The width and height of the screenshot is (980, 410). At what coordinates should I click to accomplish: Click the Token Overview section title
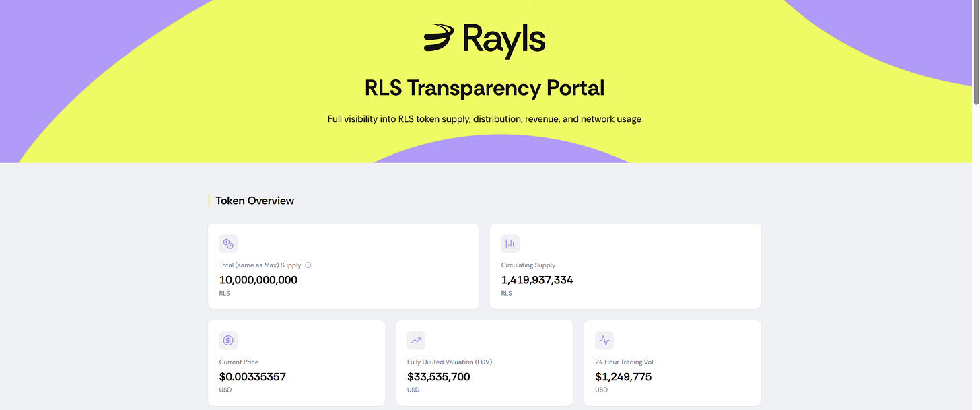click(x=254, y=201)
